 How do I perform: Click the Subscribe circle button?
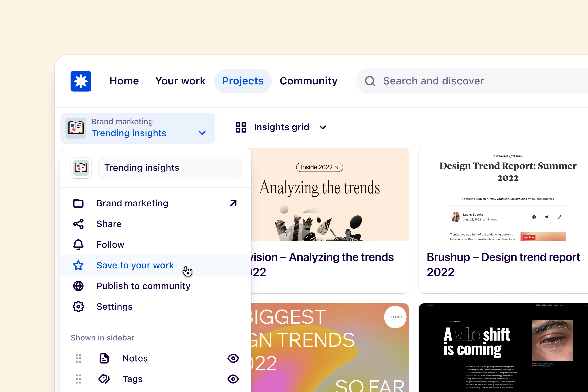(395, 317)
